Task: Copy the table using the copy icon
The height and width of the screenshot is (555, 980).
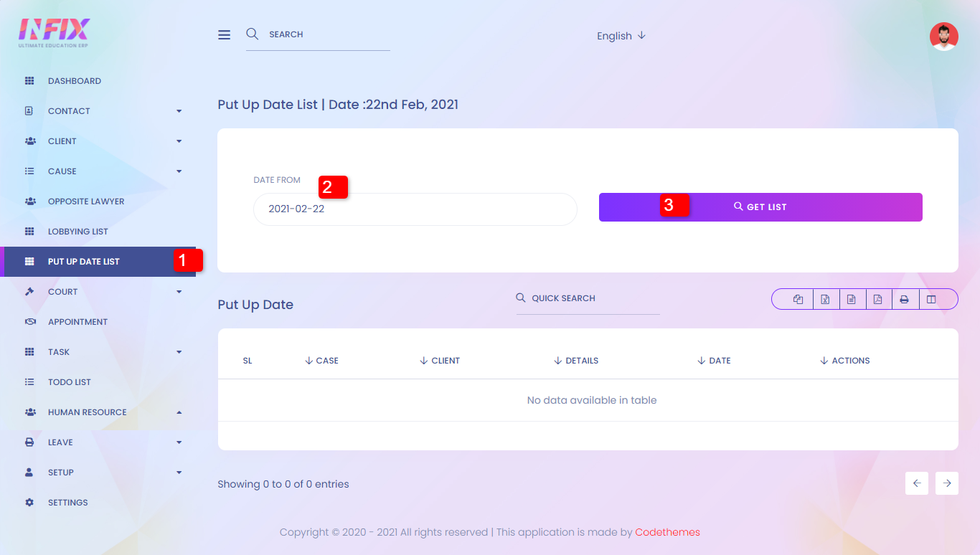Action: click(x=798, y=300)
